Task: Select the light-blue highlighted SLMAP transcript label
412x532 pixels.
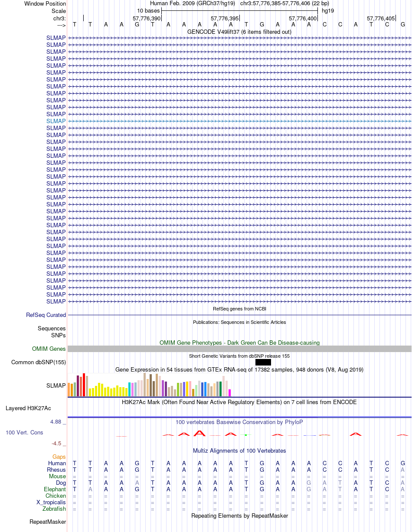Action: [56, 121]
